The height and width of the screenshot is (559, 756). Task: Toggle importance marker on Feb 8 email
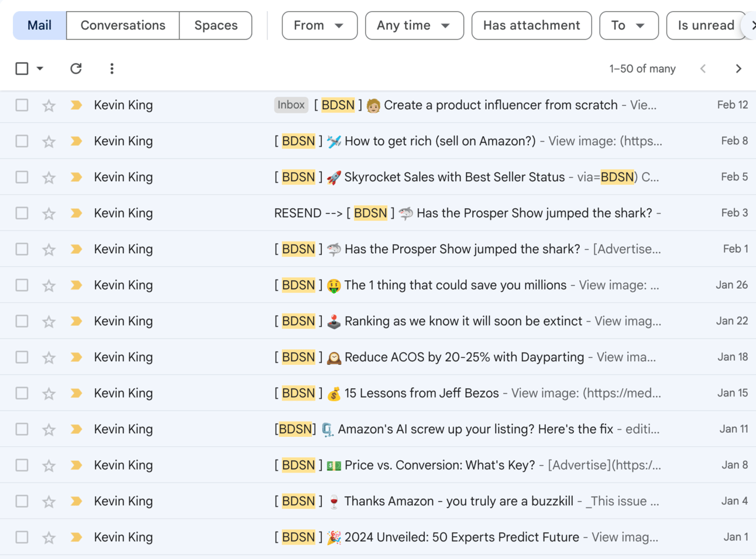click(76, 141)
